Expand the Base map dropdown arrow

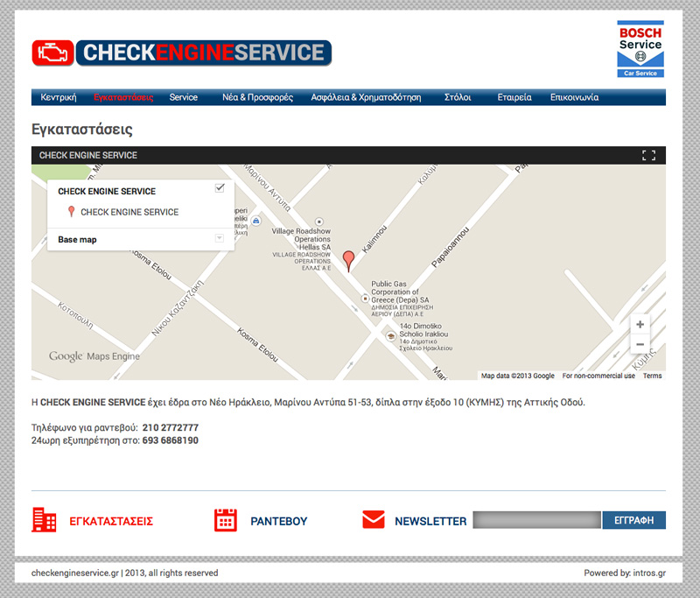[220, 238]
